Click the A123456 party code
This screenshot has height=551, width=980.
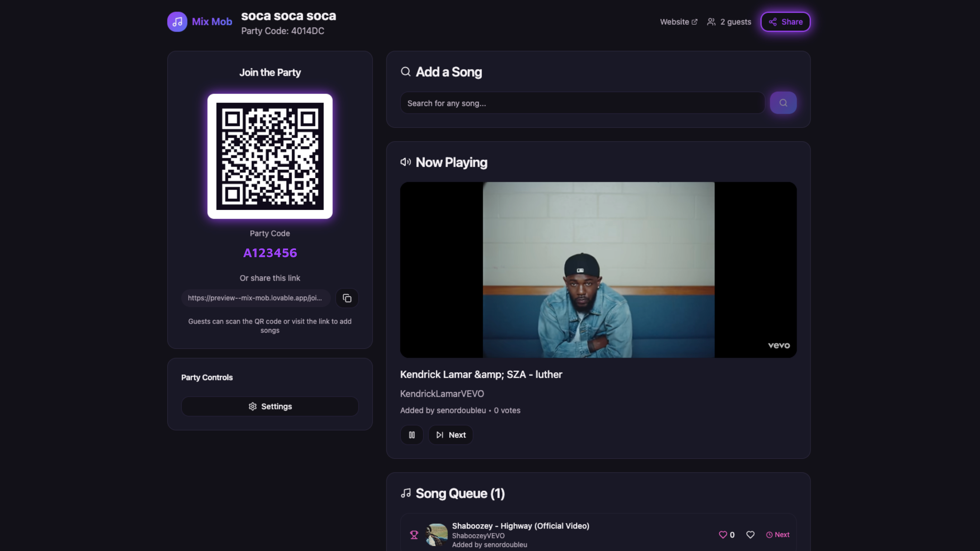click(270, 253)
